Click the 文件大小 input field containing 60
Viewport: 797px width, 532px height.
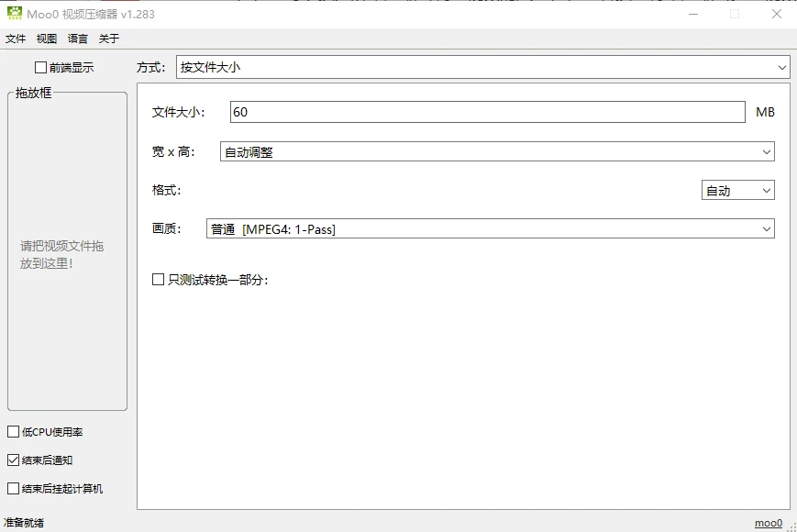(x=488, y=112)
